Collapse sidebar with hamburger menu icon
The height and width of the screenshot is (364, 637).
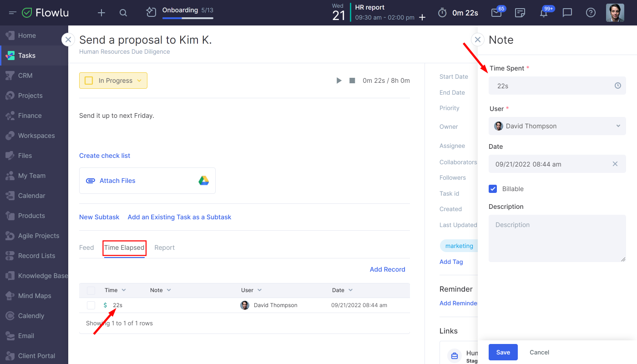(12, 13)
